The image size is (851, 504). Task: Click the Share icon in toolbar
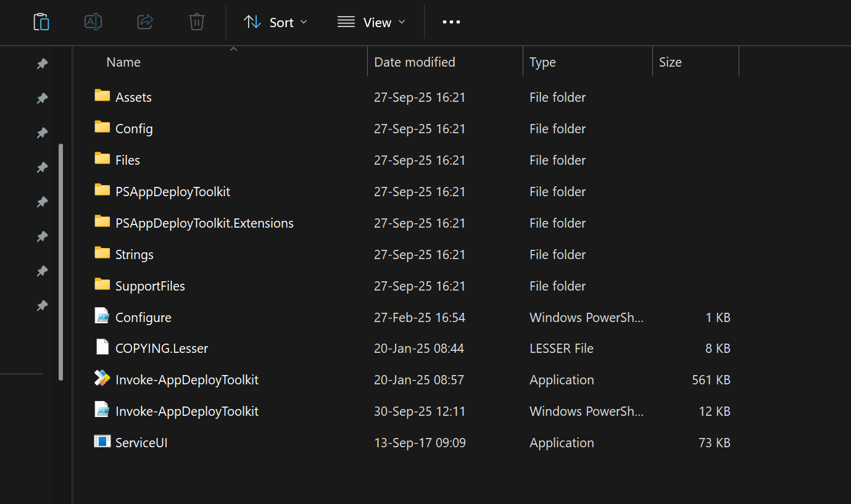(x=145, y=22)
